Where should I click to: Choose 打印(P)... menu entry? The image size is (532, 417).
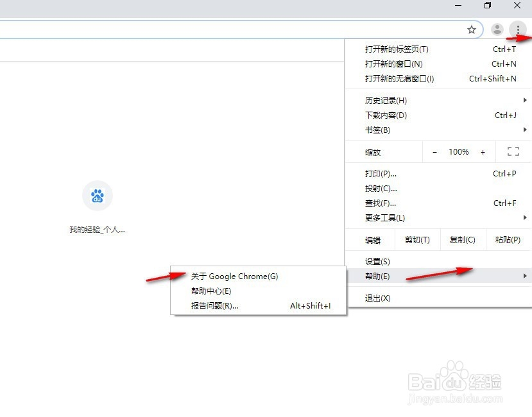438,174
